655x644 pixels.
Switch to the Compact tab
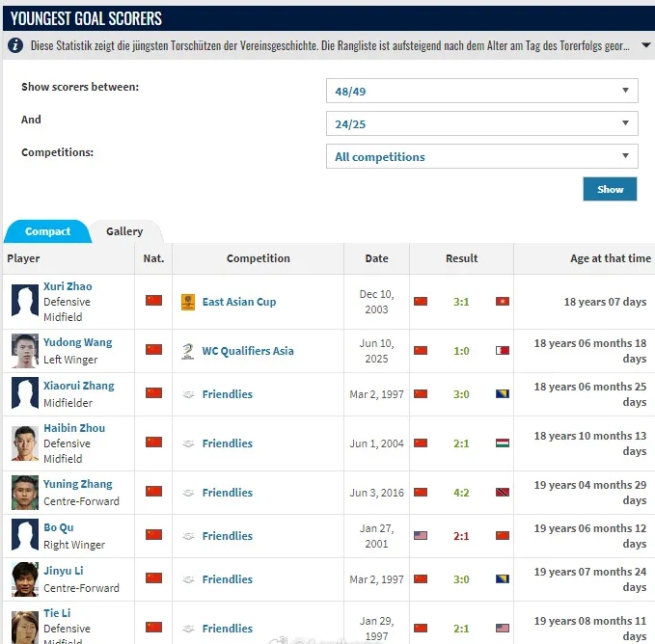pos(47,231)
